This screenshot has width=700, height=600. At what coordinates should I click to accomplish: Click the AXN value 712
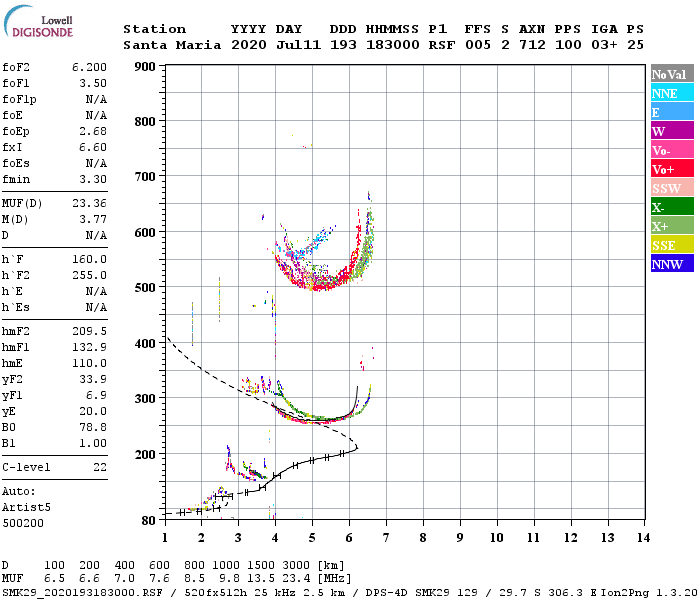[x=532, y=45]
